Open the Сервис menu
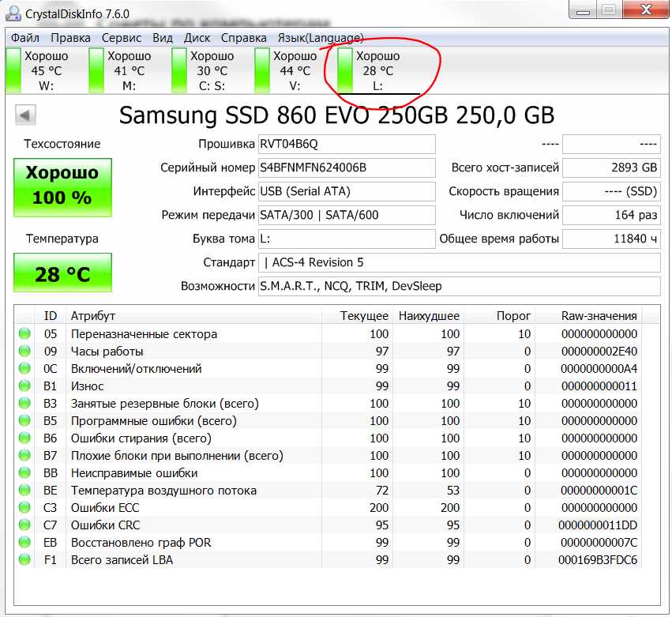 point(122,38)
